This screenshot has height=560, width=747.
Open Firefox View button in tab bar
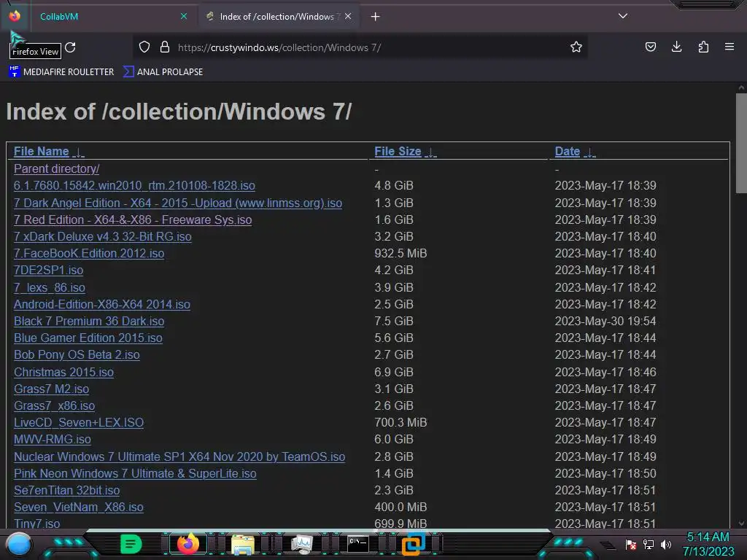click(x=15, y=16)
